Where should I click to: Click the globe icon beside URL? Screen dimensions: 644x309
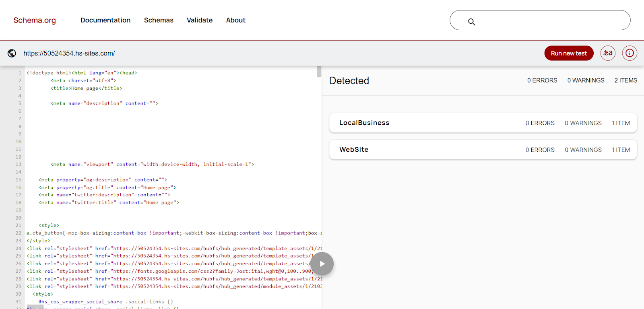click(x=12, y=53)
